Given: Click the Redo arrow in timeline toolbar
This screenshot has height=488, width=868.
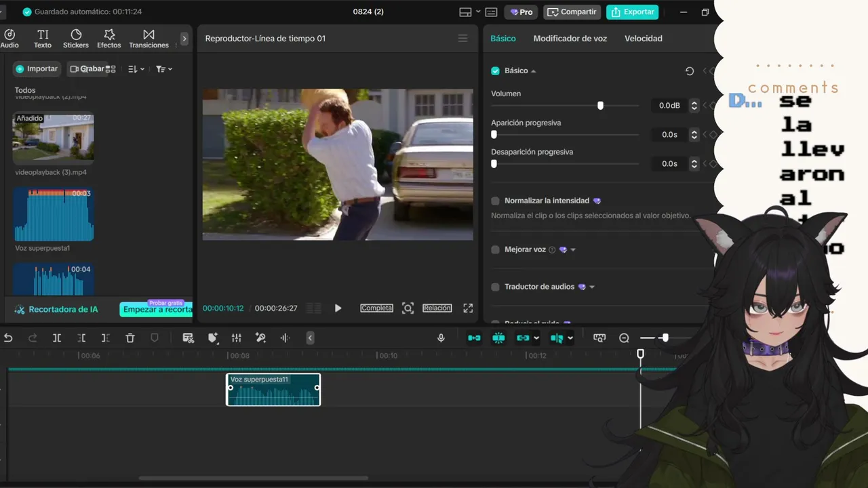Looking at the screenshot, I should (33, 338).
